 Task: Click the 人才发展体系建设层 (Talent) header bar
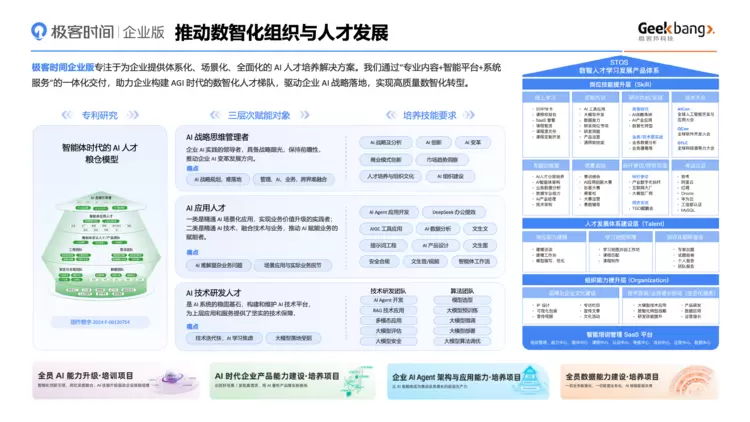[x=619, y=224]
